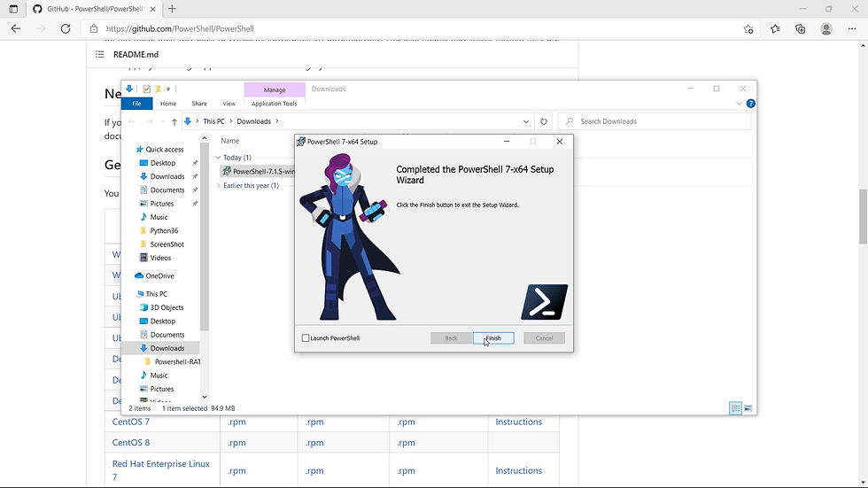
Task: Expand the chevron after Downloads in breadcrumb
Action: pyautogui.click(x=276, y=121)
